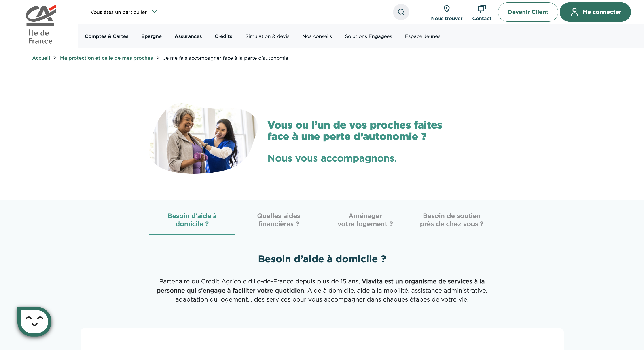Click the Crédit Agricole Ile de France logo
Screen dimensions: 644x350
coord(40,24)
